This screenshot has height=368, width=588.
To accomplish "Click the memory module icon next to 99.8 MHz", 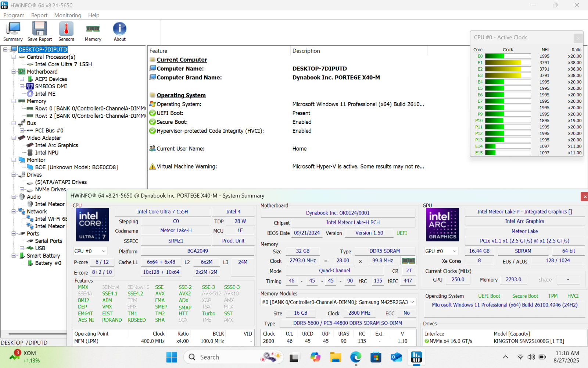I will pyautogui.click(x=408, y=261).
